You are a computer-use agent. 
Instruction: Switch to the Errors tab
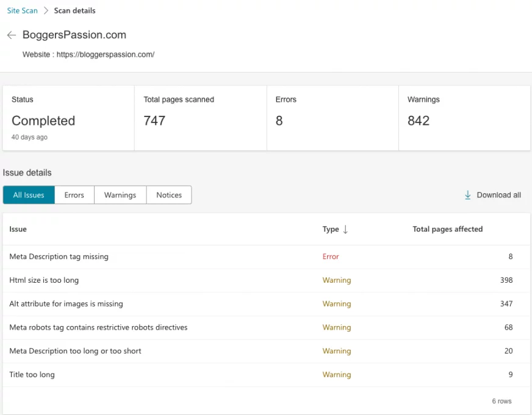click(74, 195)
